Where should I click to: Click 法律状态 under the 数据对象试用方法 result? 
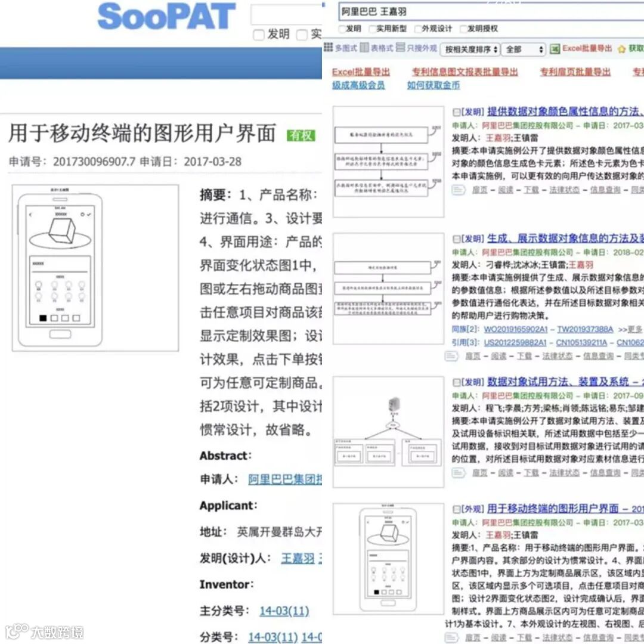(565, 473)
